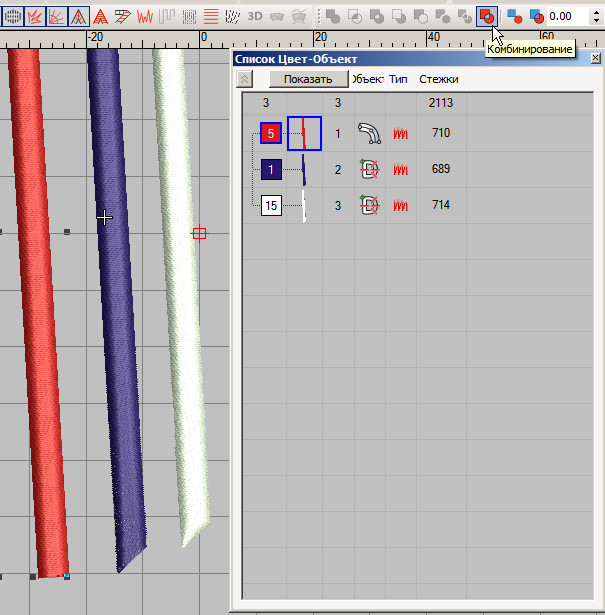605x615 pixels.
Task: Click the curved column object icon in row 1
Action: point(369,133)
